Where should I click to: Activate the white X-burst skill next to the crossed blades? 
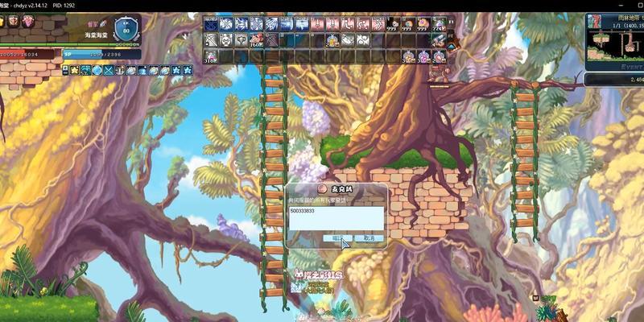click(x=226, y=24)
